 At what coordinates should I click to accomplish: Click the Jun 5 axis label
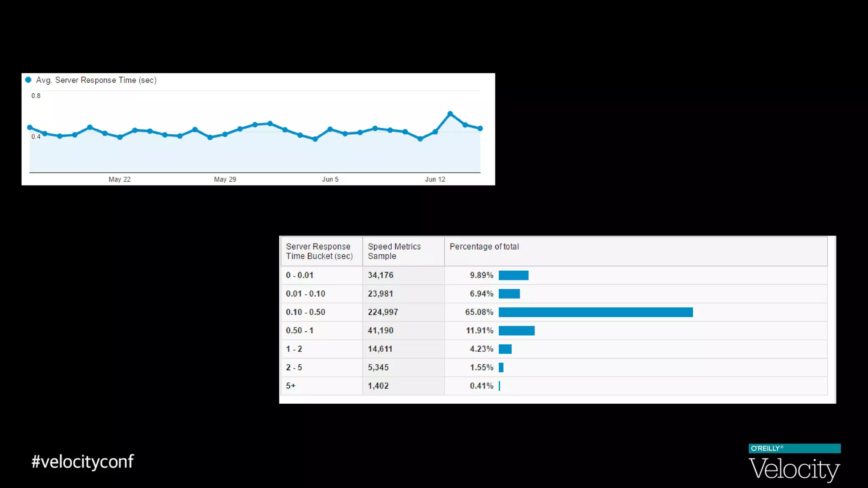pos(330,179)
